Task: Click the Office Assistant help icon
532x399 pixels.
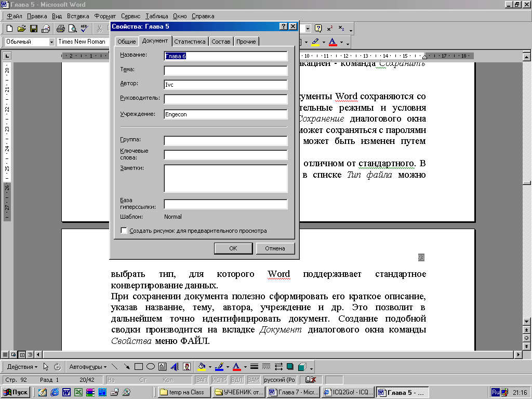Action: [x=318, y=29]
